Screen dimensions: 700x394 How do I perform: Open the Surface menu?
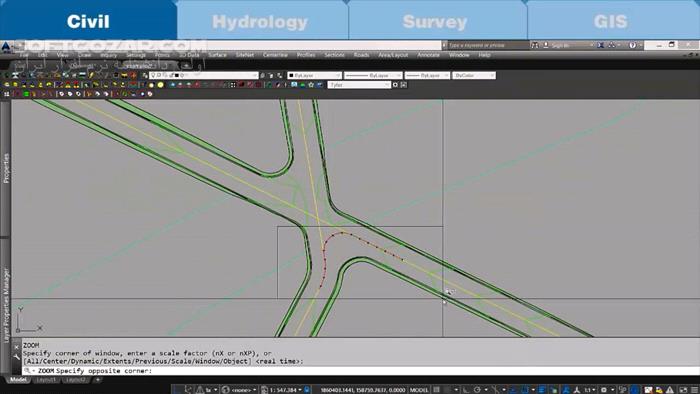(217, 55)
